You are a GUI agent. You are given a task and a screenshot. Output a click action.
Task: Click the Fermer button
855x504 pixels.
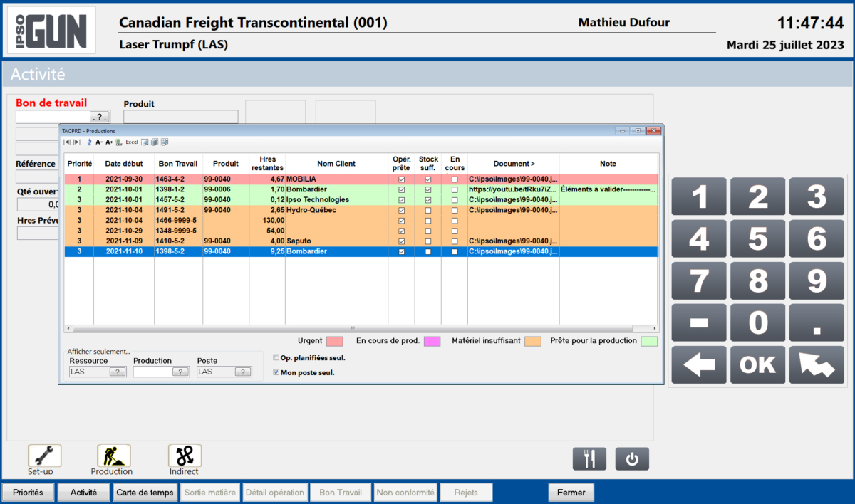tap(571, 493)
